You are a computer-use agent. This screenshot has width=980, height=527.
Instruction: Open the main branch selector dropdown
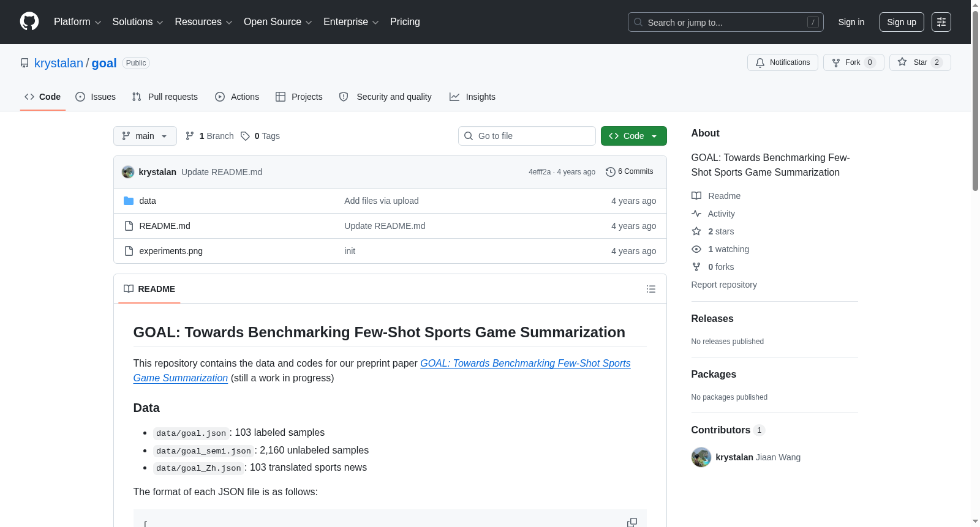[145, 136]
